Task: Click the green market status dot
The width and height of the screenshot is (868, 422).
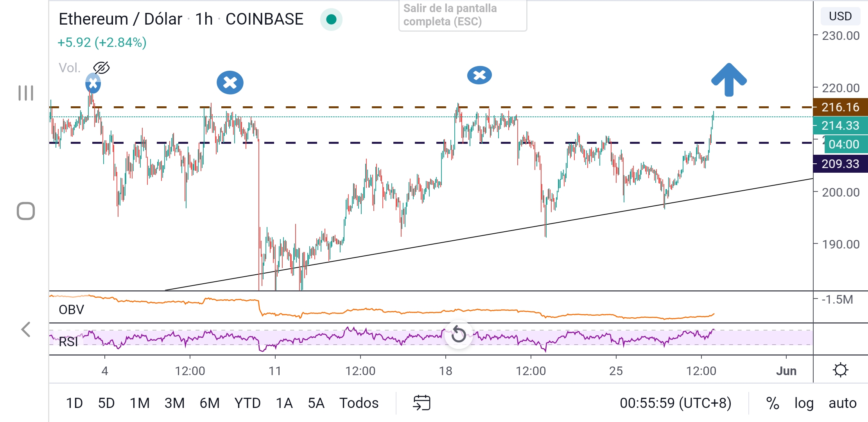Action: [331, 19]
